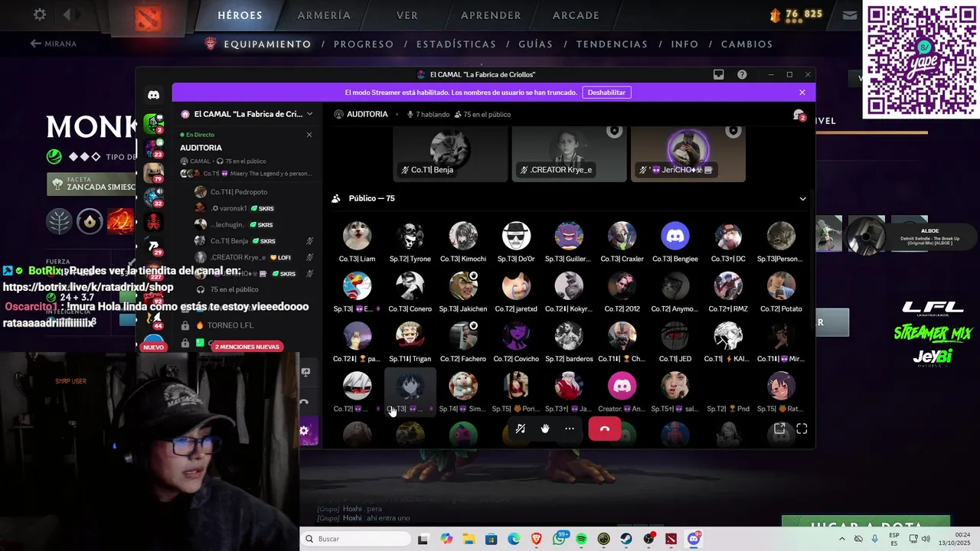The image size is (980, 551).
Task: Open more options ellipsis in call controls
Action: (570, 429)
